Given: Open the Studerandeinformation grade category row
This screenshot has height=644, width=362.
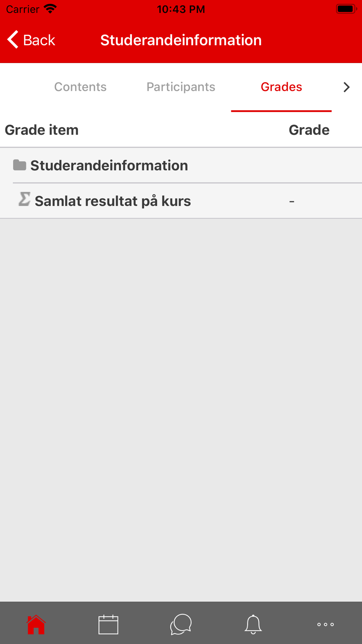Looking at the screenshot, I should click(x=181, y=166).
